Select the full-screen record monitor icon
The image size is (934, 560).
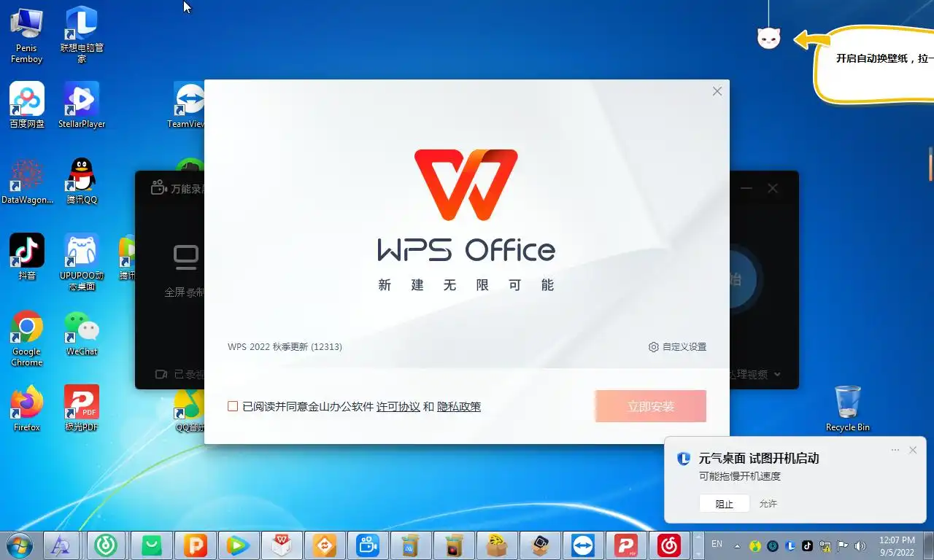pos(185,257)
